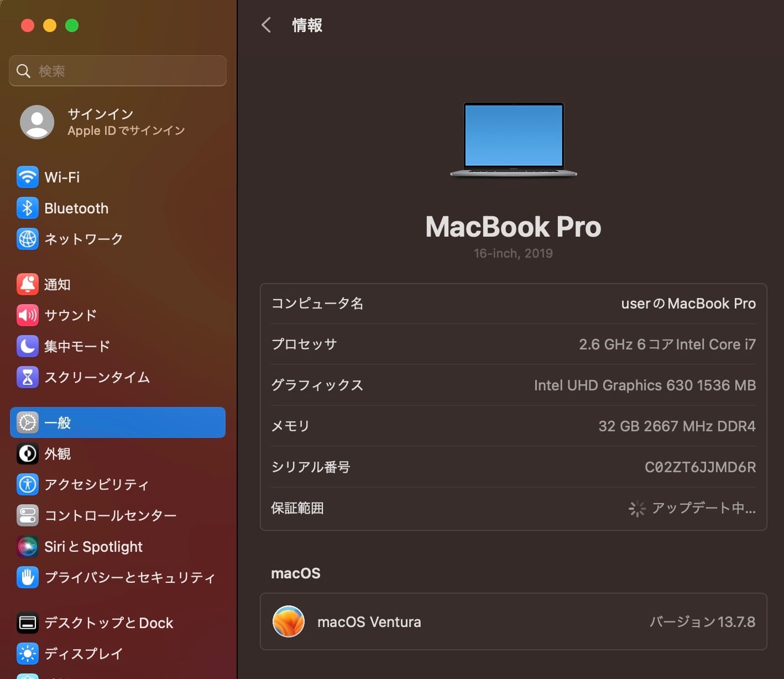Click the 通知 bell icon
Viewport: 784px width, 679px height.
click(28, 285)
